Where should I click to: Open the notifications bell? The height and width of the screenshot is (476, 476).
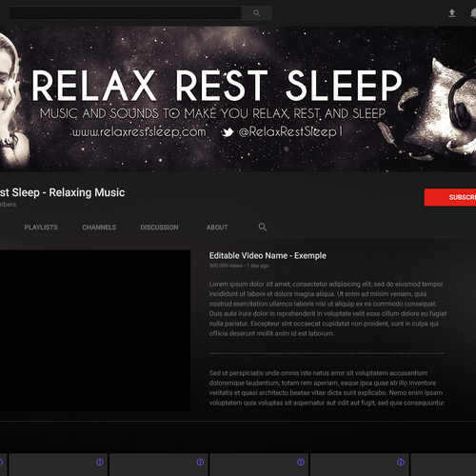[473, 13]
